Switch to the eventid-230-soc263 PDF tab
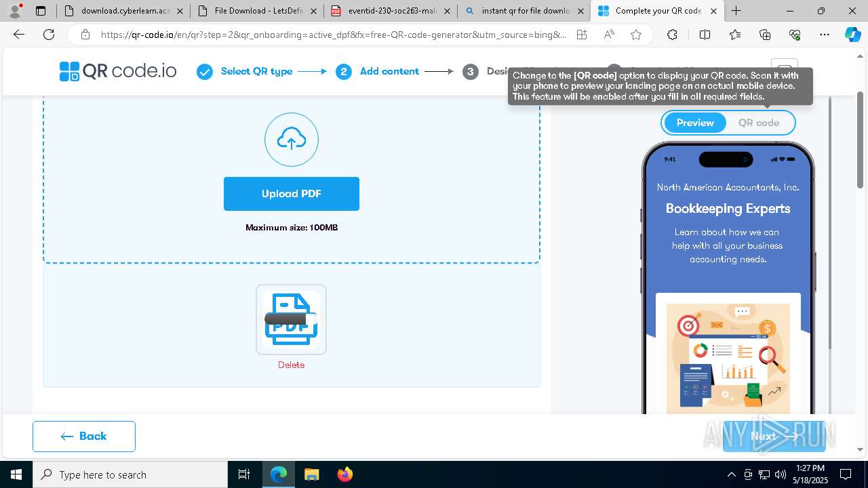868x488 pixels. [390, 11]
